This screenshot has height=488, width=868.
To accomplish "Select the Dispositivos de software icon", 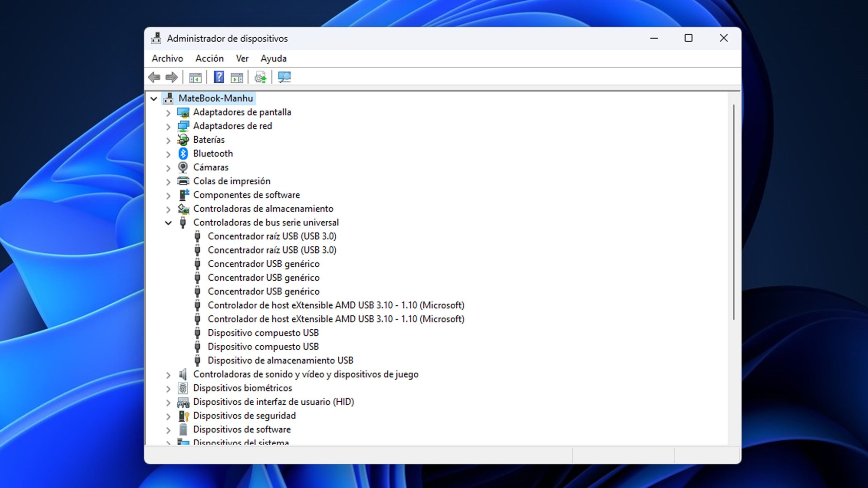I will [183, 430].
